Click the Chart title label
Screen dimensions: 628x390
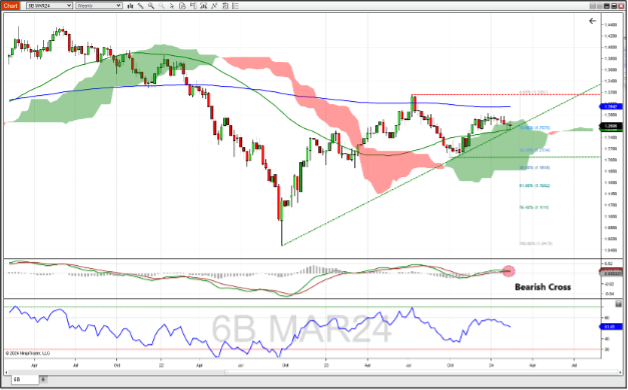(10, 6)
